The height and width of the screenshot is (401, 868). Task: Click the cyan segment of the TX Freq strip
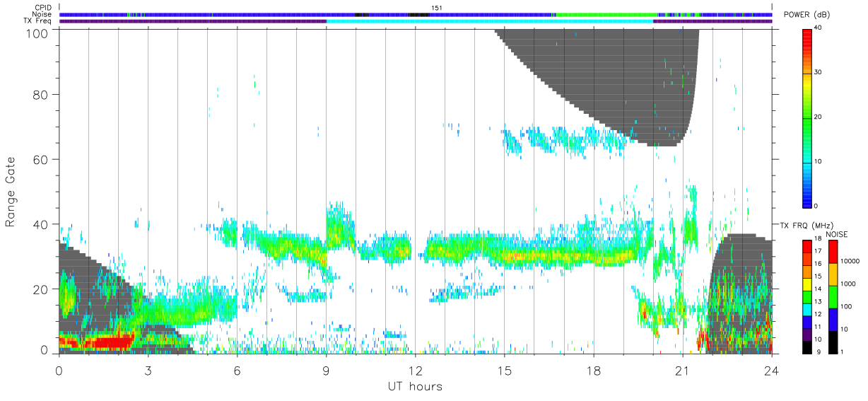pos(490,21)
